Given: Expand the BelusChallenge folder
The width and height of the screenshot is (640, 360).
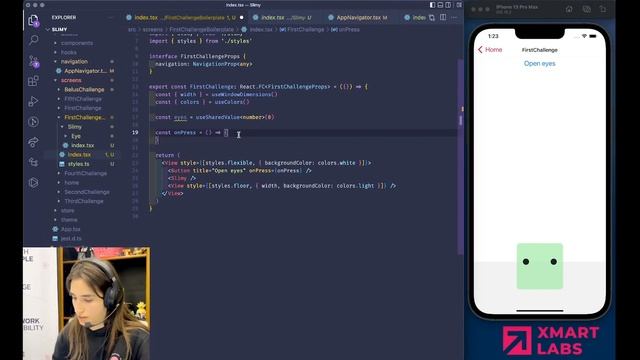Looking at the screenshot, I should pos(84,89).
